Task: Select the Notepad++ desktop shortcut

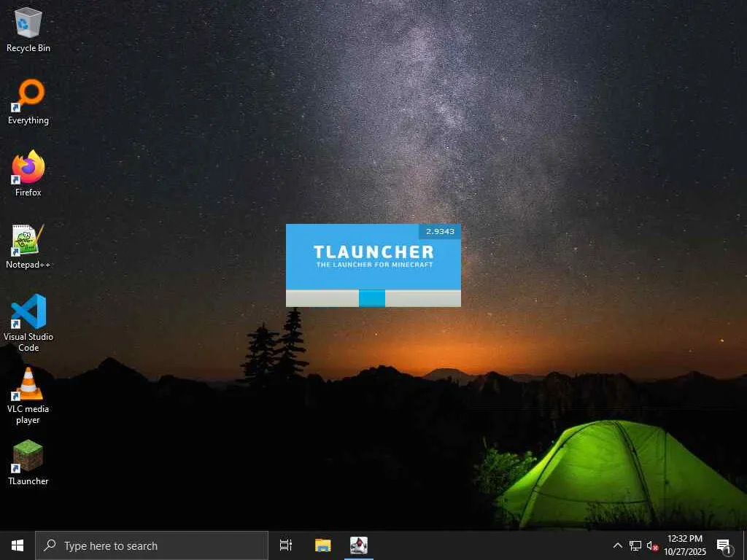Action: (x=28, y=246)
